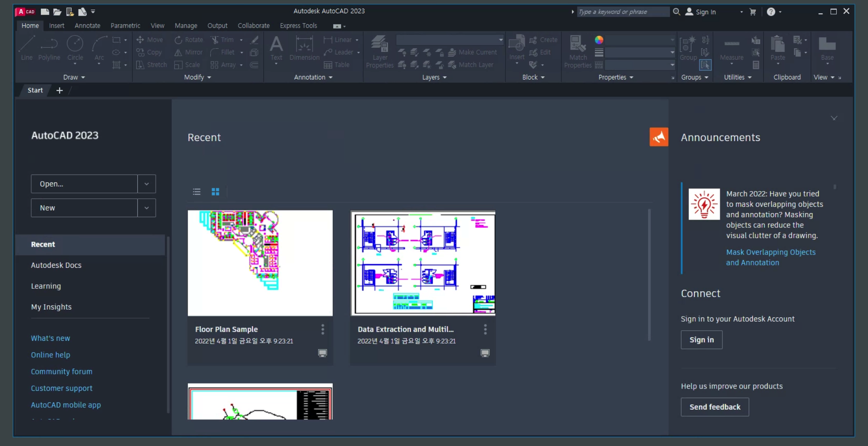Screen dimensions: 868x446
Task: Expand the Annotation panel
Action: (x=313, y=77)
